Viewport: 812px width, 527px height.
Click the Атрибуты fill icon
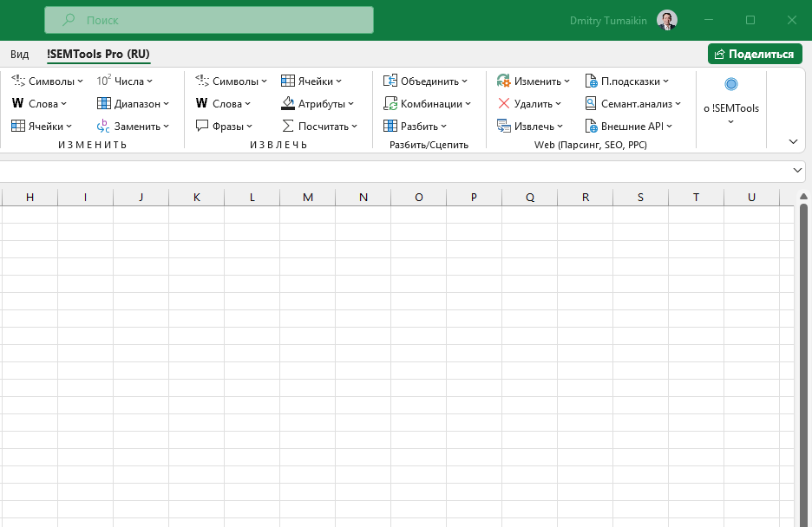[288, 104]
